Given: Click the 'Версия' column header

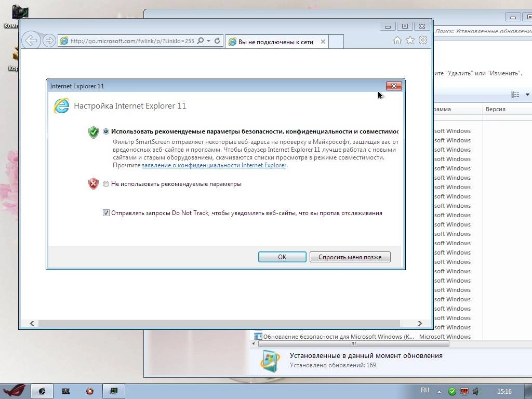Looking at the screenshot, I should pos(495,109).
